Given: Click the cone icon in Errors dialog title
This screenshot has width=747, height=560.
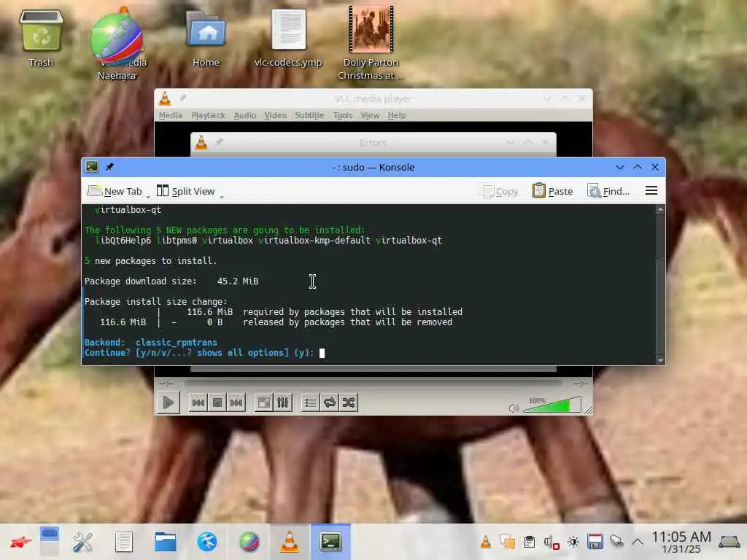Looking at the screenshot, I should point(201,142).
